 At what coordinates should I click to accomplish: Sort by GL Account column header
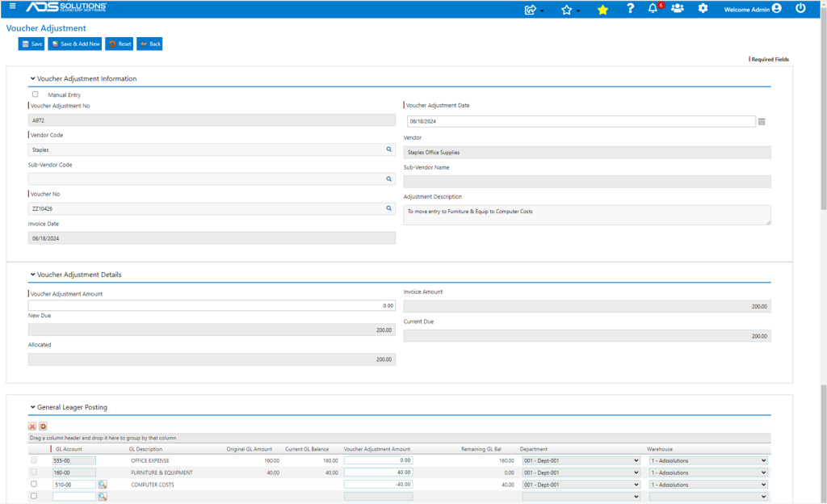pos(69,449)
